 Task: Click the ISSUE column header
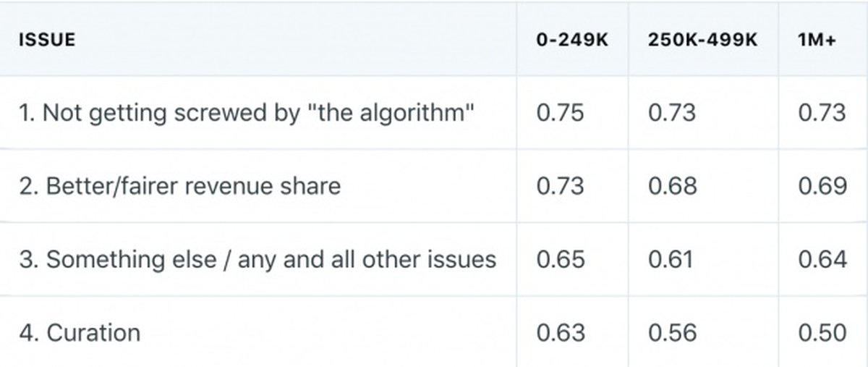tap(47, 41)
